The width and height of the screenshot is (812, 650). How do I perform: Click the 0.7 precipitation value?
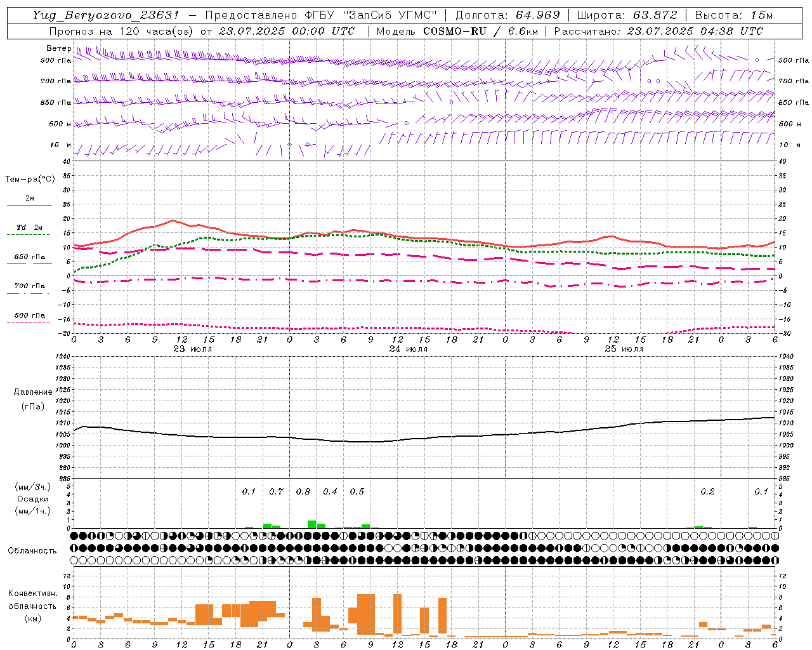tap(277, 492)
